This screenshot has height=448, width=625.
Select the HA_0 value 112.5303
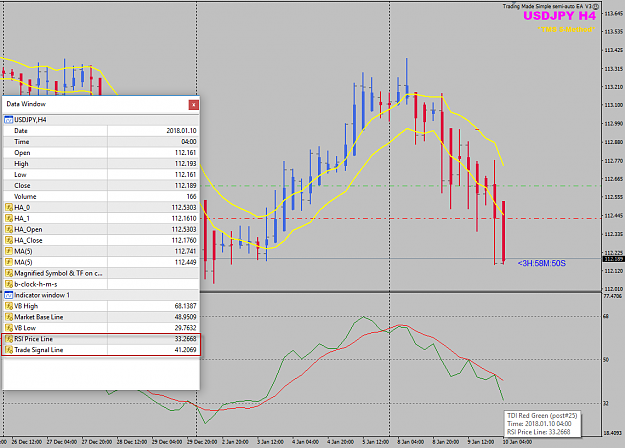tap(184, 207)
